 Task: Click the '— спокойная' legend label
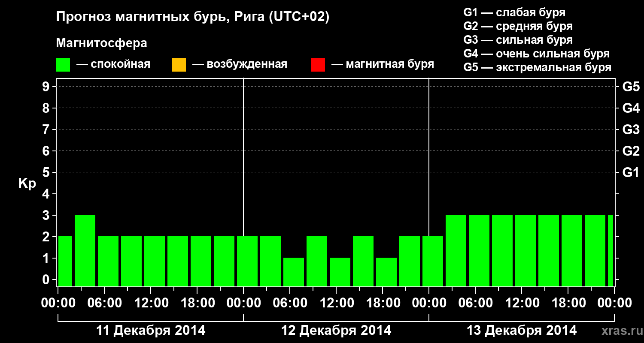pyautogui.click(x=113, y=65)
